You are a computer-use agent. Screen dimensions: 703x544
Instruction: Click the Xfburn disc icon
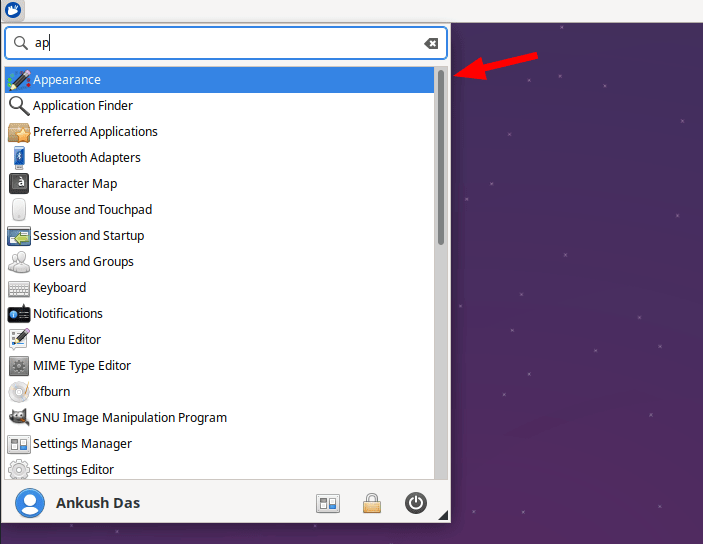coord(18,392)
